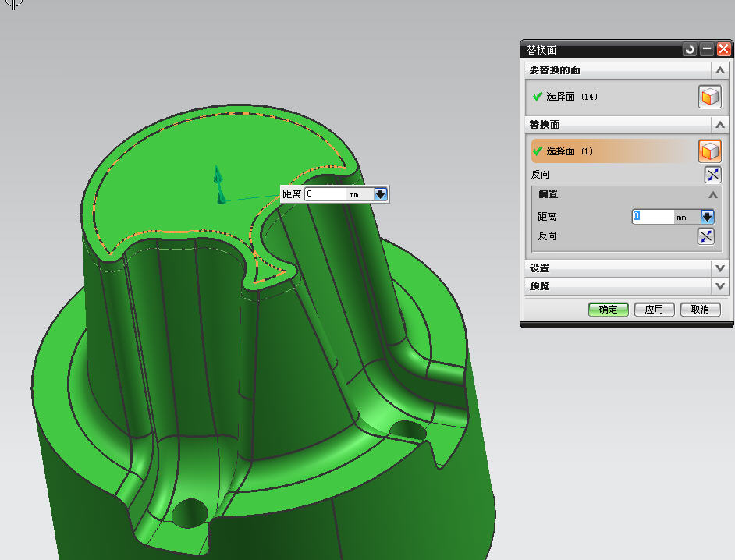The height and width of the screenshot is (560, 735).
Task: Select the highlighted 选择面 (1) row
Action: click(614, 151)
